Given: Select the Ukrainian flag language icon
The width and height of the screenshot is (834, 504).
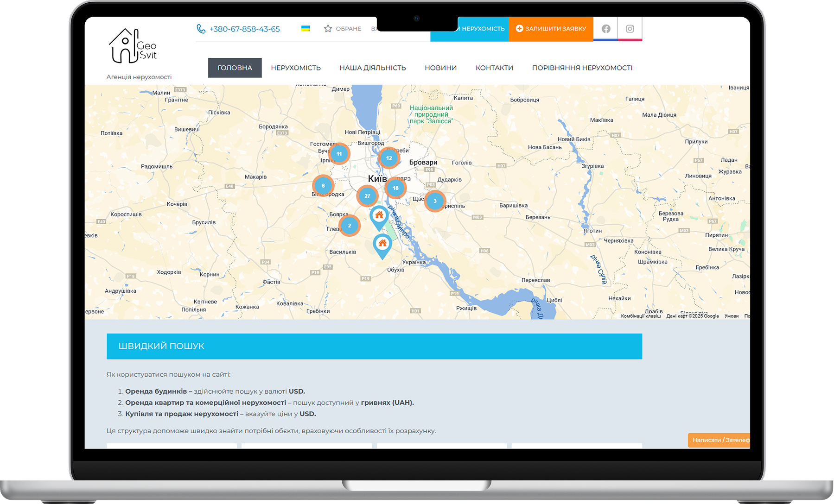Looking at the screenshot, I should (x=306, y=29).
